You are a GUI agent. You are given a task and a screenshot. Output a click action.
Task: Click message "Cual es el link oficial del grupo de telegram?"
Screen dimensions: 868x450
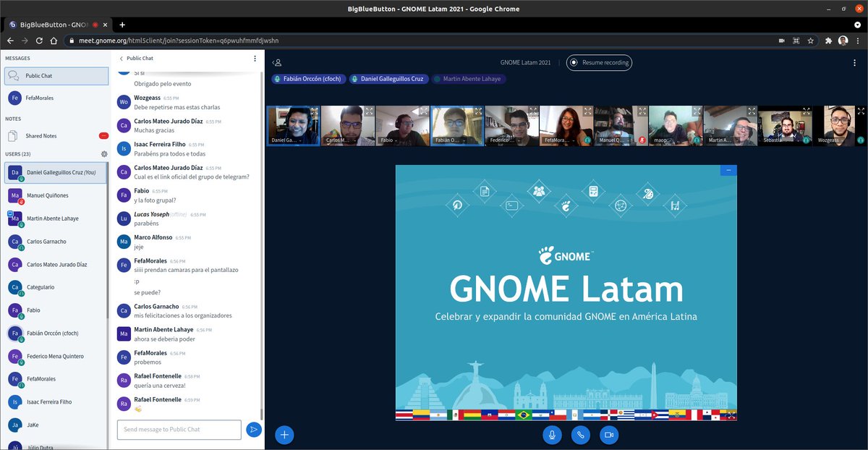pyautogui.click(x=192, y=177)
